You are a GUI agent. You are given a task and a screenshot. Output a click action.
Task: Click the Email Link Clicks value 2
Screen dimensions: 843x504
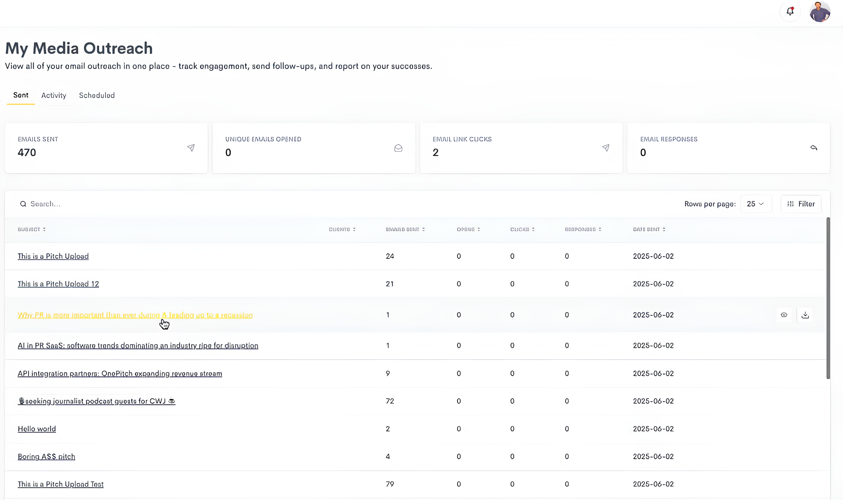point(435,153)
